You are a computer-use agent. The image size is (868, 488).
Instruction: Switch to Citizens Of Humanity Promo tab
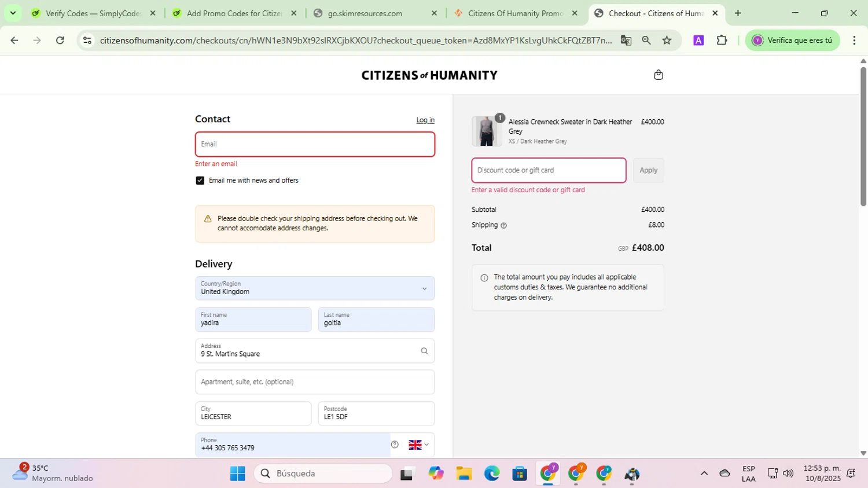516,13
